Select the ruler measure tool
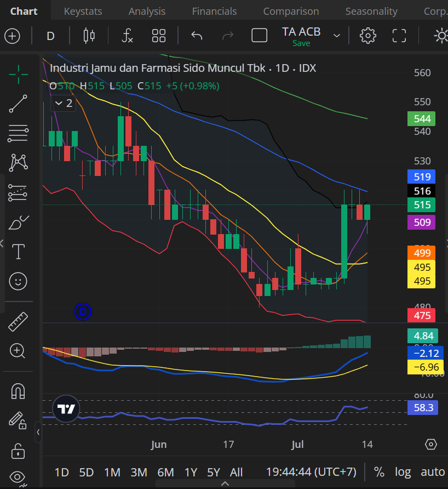 click(18, 322)
